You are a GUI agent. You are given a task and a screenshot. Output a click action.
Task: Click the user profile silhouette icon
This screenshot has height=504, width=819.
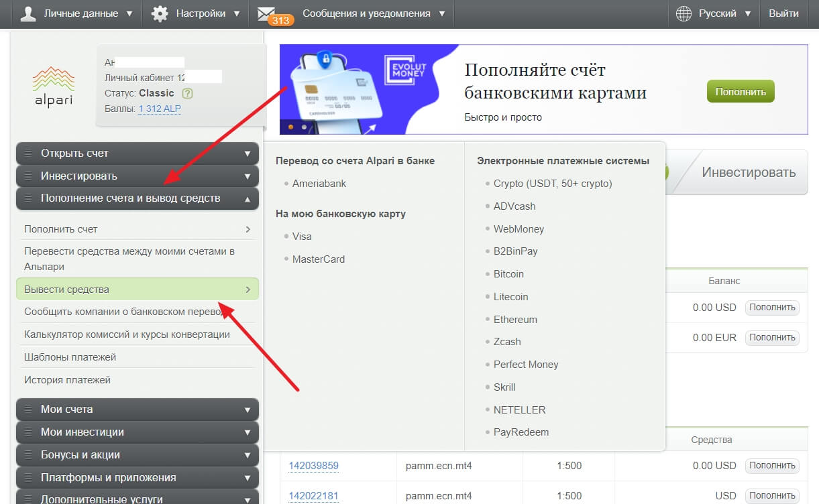click(x=28, y=13)
